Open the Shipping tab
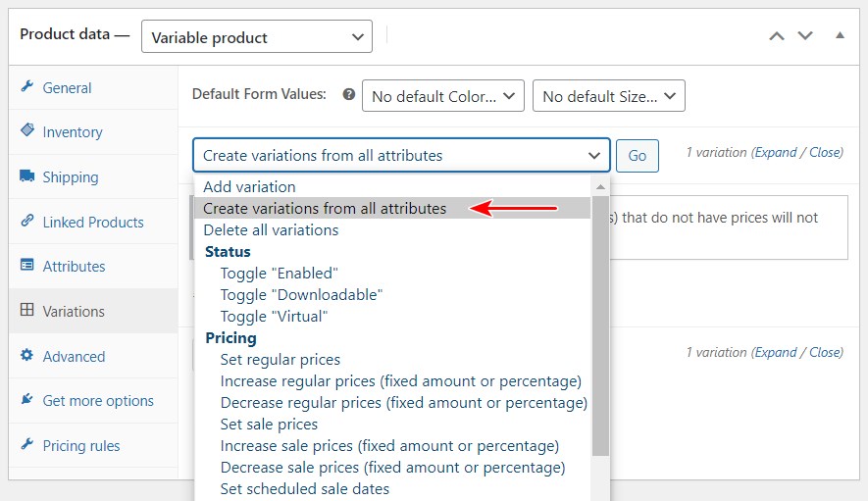 [93, 176]
